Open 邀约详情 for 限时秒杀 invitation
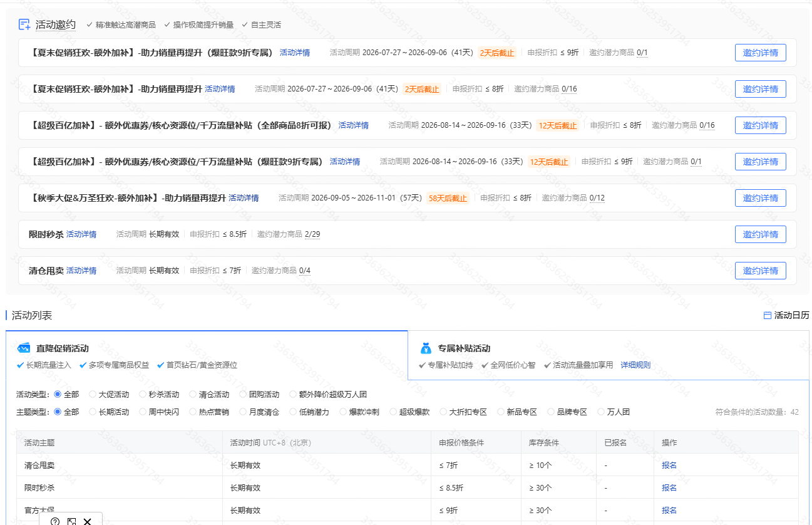Screen dimensions: 812x525 760,234
